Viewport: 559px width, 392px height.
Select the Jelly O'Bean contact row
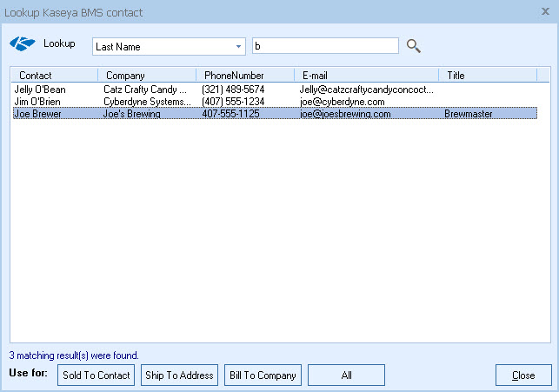[275, 90]
